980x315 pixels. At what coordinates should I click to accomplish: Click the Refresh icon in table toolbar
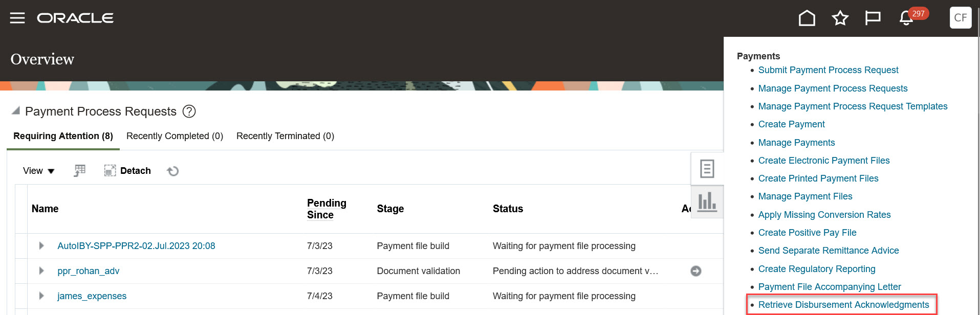[173, 171]
